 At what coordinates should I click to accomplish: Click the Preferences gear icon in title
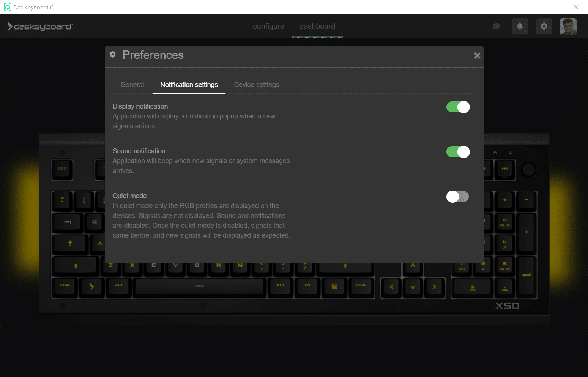(x=113, y=54)
